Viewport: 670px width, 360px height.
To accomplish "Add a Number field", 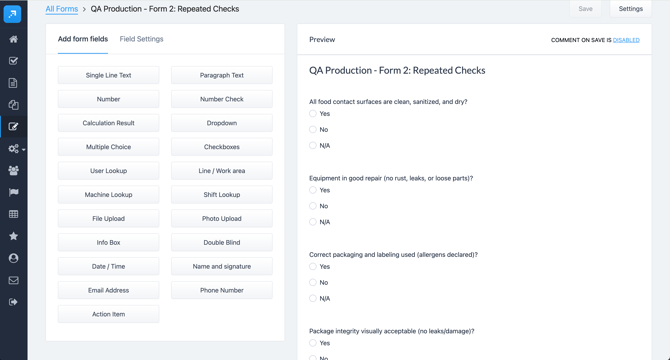I will pos(109,99).
